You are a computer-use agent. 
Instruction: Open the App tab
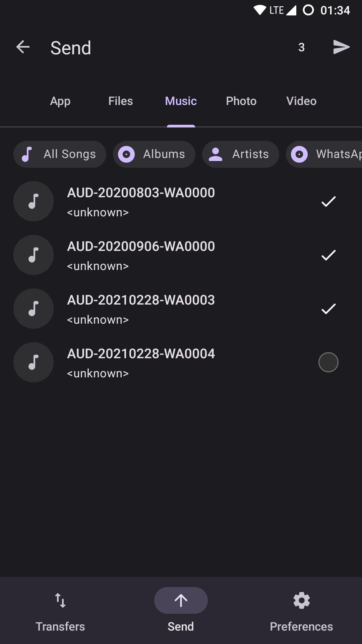click(x=60, y=101)
